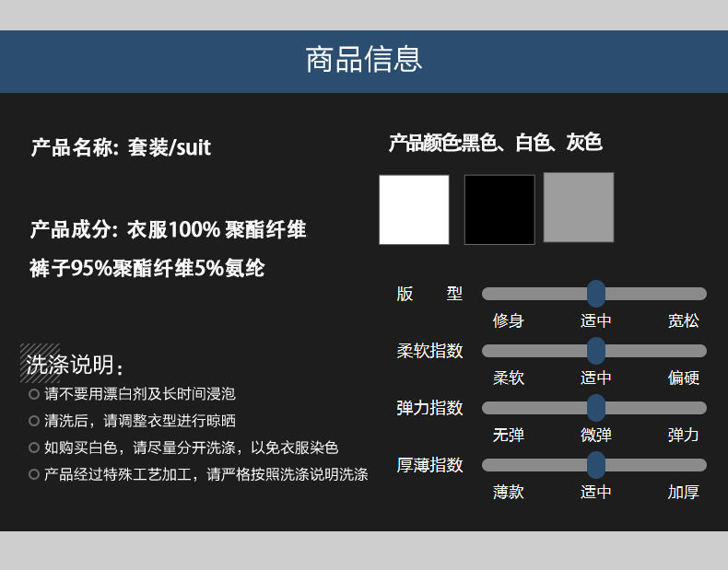
Task: Select bullet beside 产品经过特殊工艺加工
Action: tap(34, 474)
